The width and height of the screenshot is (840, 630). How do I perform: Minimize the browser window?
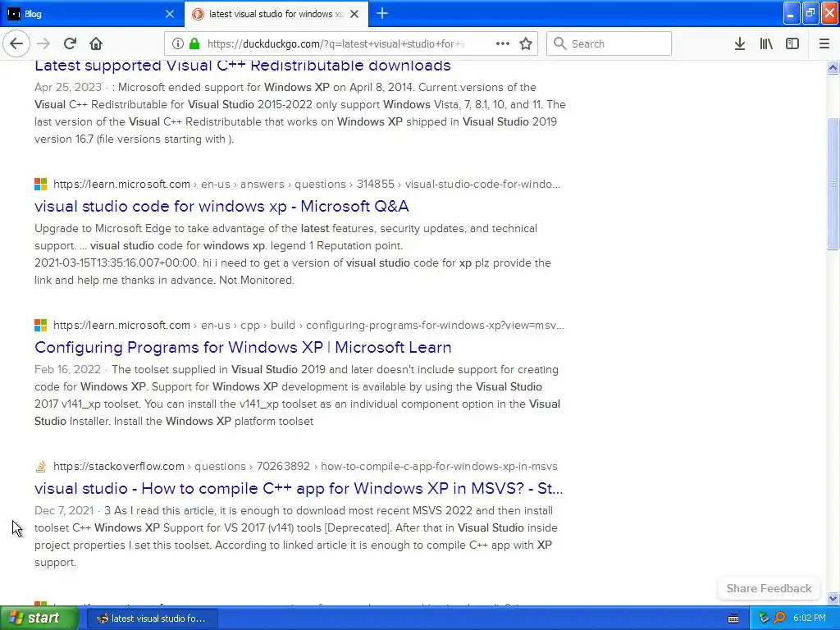tap(792, 14)
